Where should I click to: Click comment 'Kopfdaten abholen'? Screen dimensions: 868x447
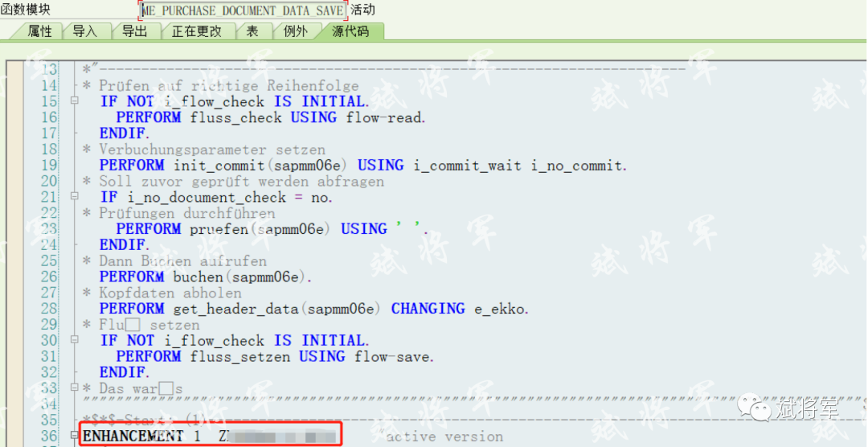(170, 293)
